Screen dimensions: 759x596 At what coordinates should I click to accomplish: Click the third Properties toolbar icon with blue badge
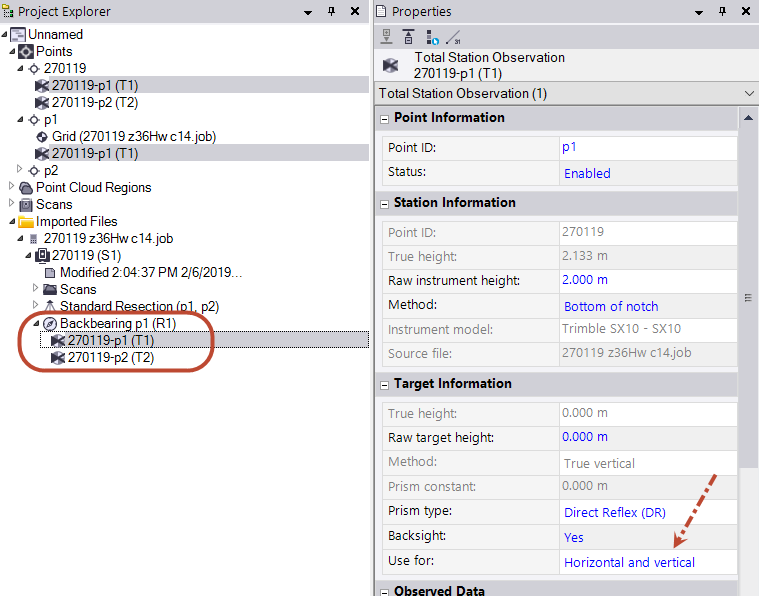432,37
